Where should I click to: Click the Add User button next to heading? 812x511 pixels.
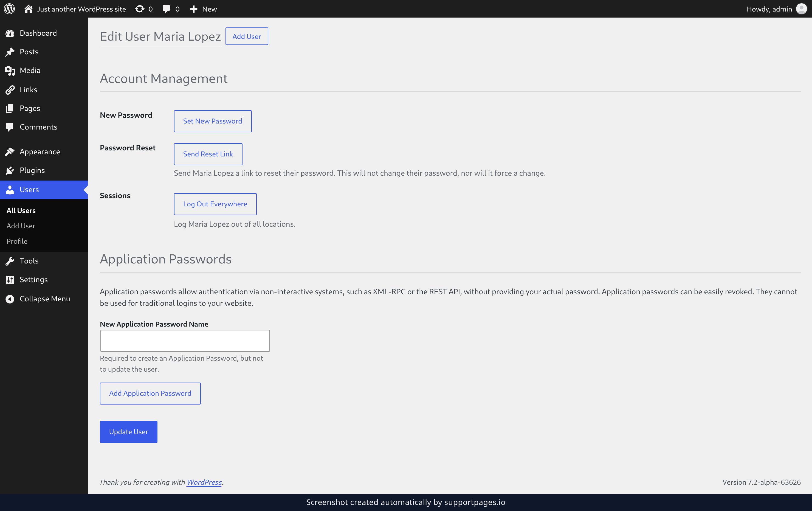click(247, 36)
